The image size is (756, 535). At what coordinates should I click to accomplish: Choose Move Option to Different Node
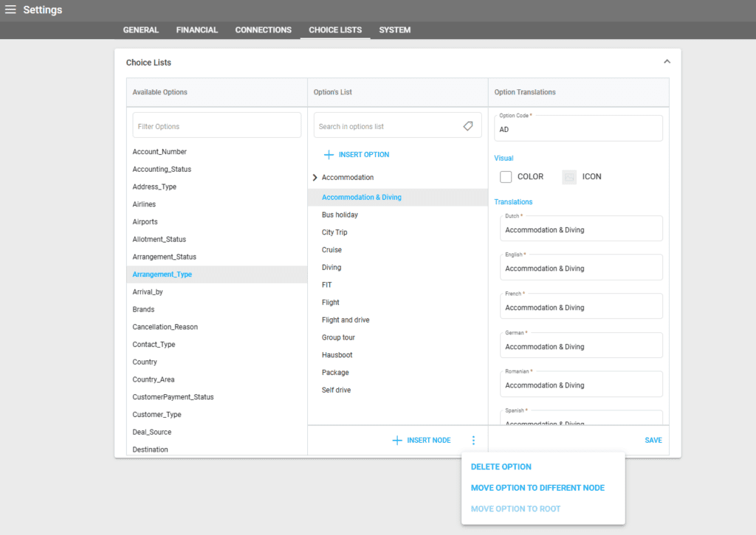pyautogui.click(x=537, y=488)
